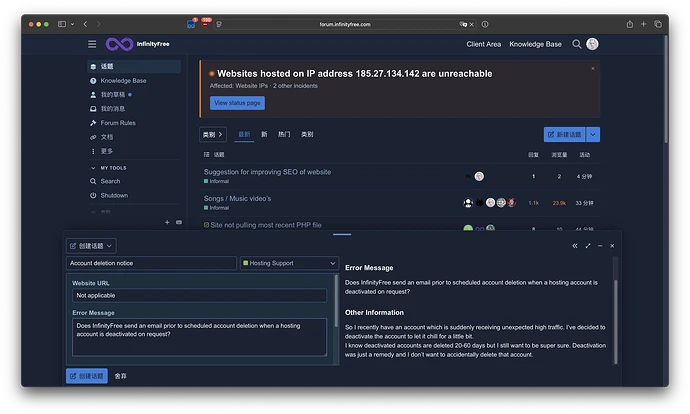This screenshot has height=414, width=690.
Task: Grab the composer resize handle bar
Action: 342,234
